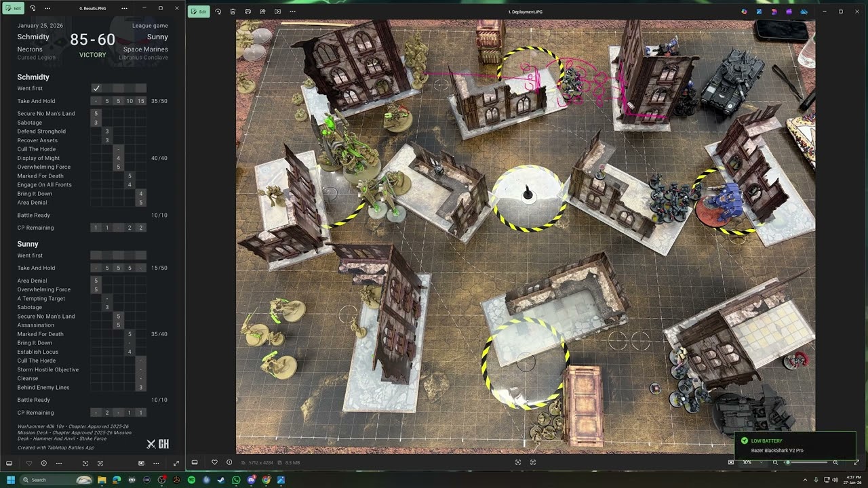Toggle the filmstrip in the Deployment.JPG window
This screenshot has height=488, width=868.
(x=195, y=462)
